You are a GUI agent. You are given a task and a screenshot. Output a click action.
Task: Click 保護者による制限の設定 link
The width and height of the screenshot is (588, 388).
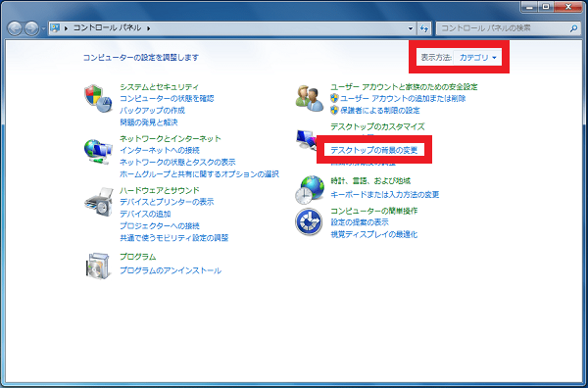pyautogui.click(x=380, y=111)
